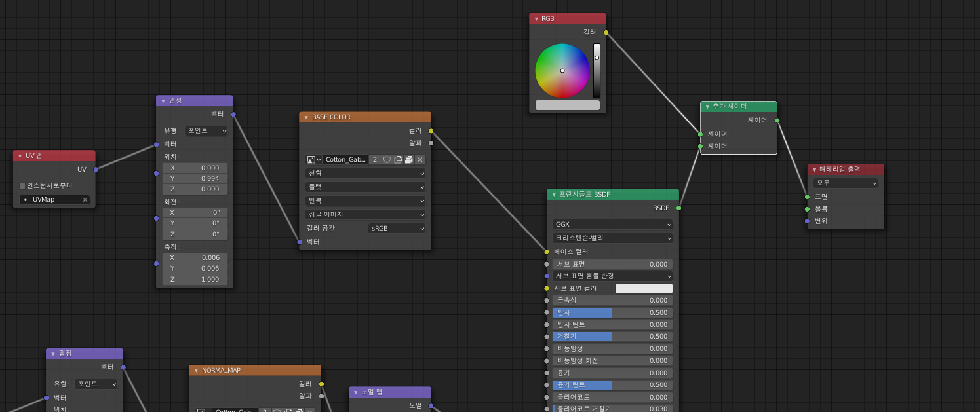Image resolution: width=980 pixels, height=412 pixels.
Task: Unlink image with X in BASE COLOR node
Action: point(420,159)
